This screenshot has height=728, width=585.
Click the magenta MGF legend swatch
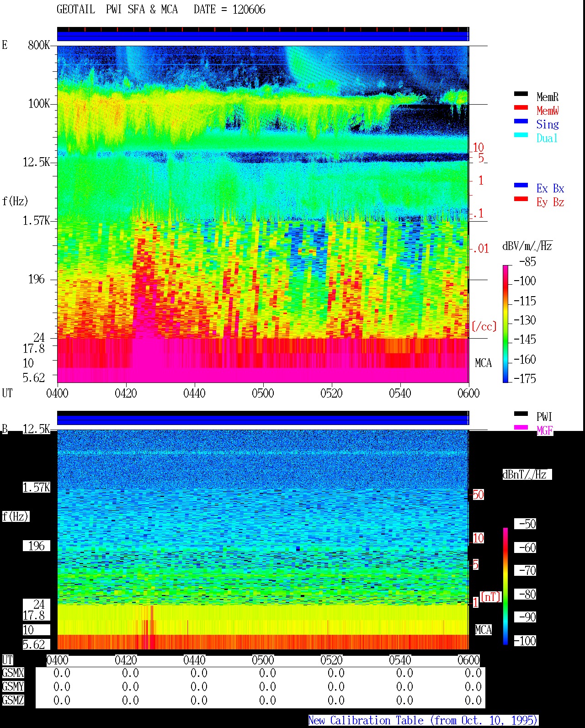click(521, 428)
